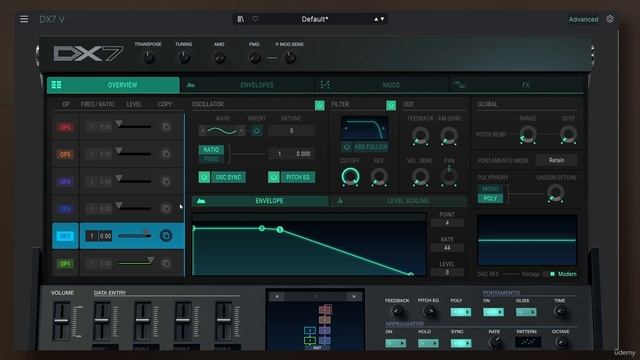Select operator OP4

[x=65, y=181]
